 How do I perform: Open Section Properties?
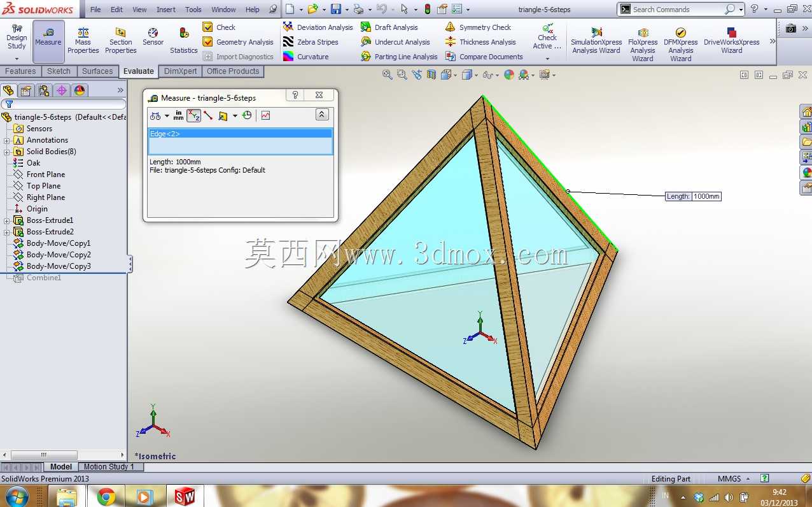pos(120,41)
